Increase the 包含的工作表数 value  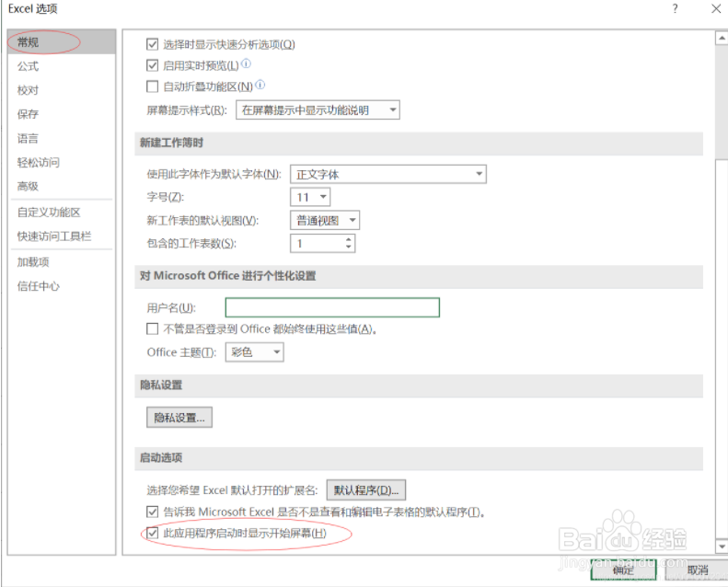pos(349,239)
